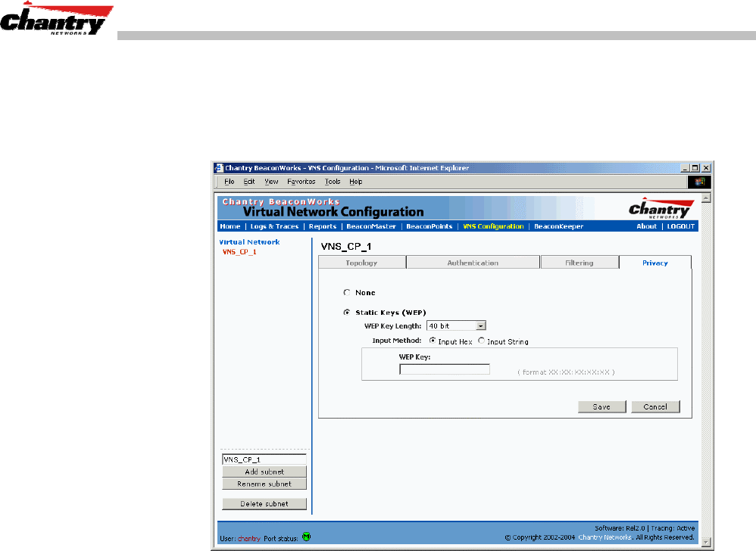Close the Internet Explorer window
Viewport: 756px width, 551px height.
point(706,168)
